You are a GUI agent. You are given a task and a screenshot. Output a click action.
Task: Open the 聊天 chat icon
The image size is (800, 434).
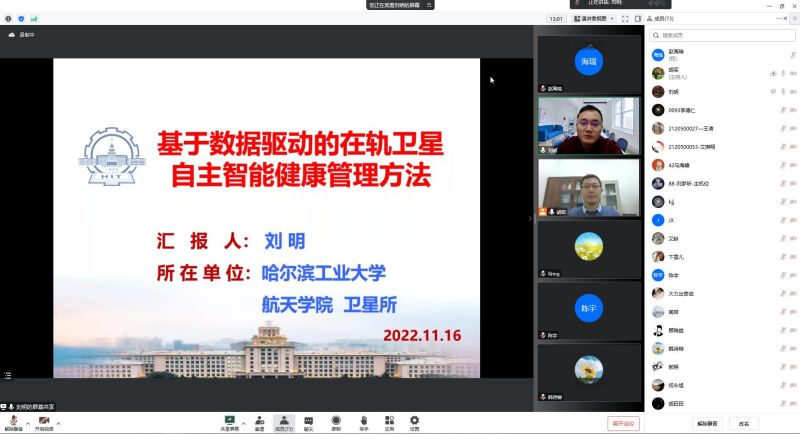click(309, 420)
